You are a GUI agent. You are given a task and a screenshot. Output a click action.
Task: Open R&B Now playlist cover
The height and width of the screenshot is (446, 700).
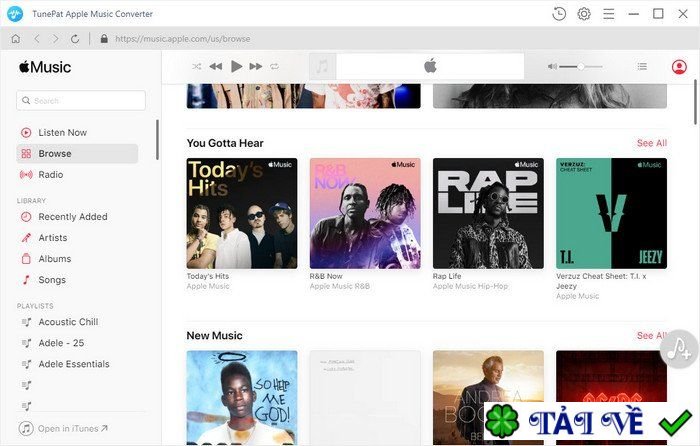coord(365,213)
